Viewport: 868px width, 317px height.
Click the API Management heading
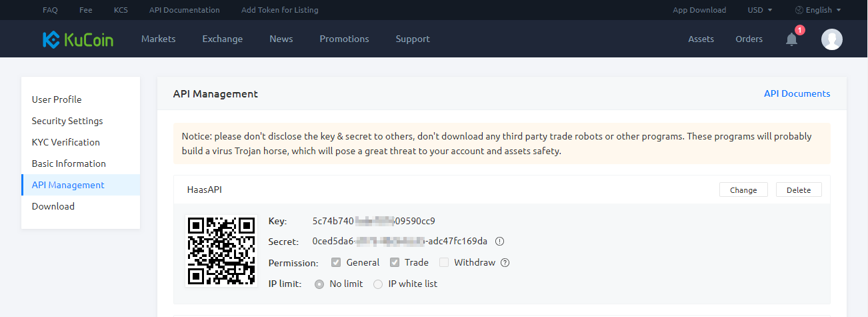click(215, 94)
